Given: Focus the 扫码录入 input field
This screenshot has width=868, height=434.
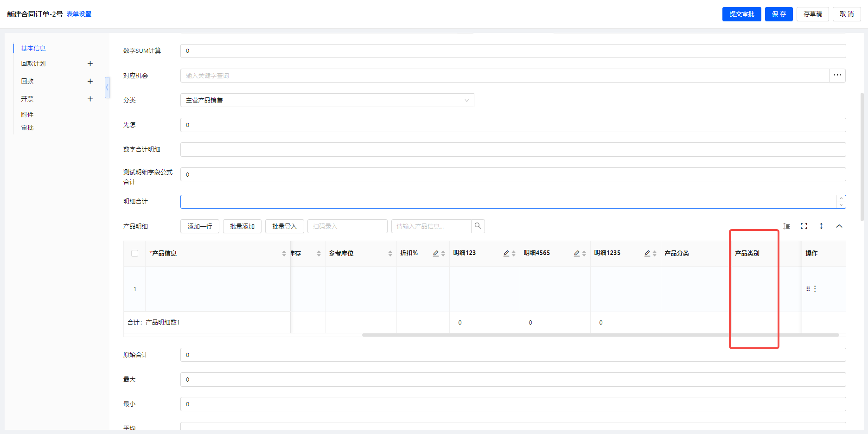Looking at the screenshot, I should tap(347, 226).
